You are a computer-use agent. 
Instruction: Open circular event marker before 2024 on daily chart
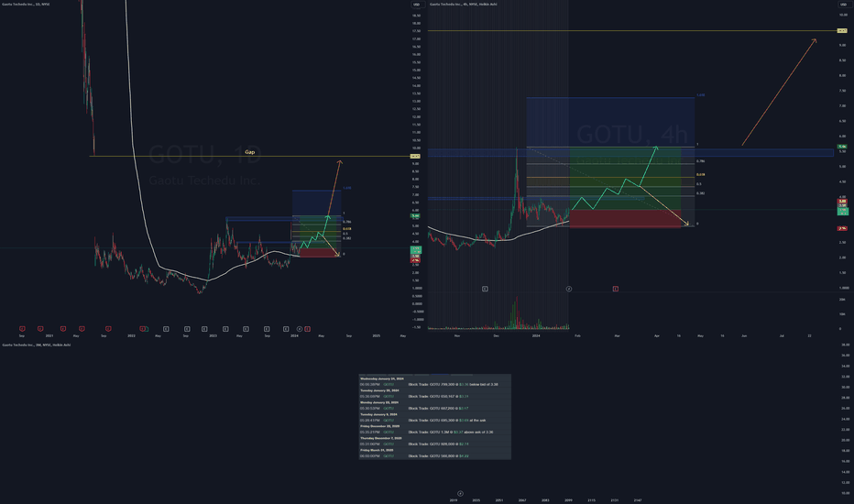click(x=299, y=329)
